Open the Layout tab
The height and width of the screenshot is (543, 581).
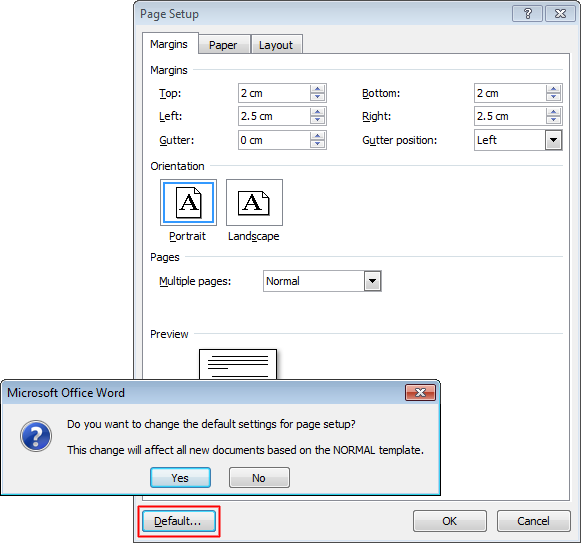(276, 45)
